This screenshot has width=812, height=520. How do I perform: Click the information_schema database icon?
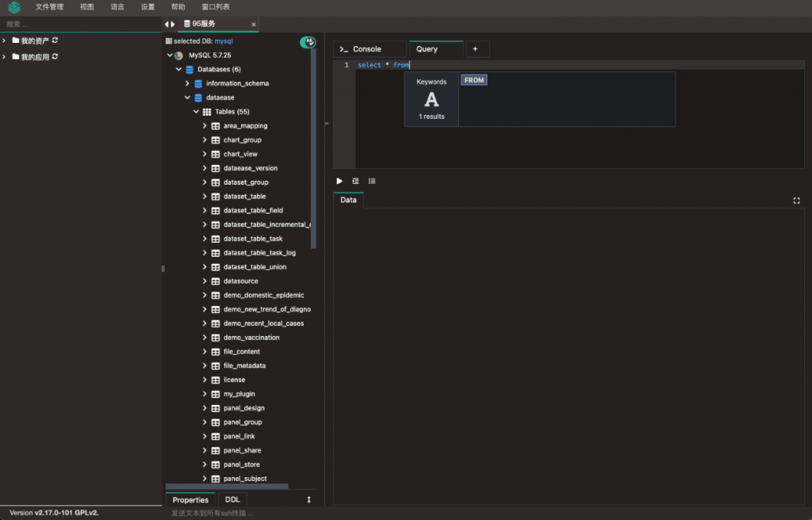[197, 83]
